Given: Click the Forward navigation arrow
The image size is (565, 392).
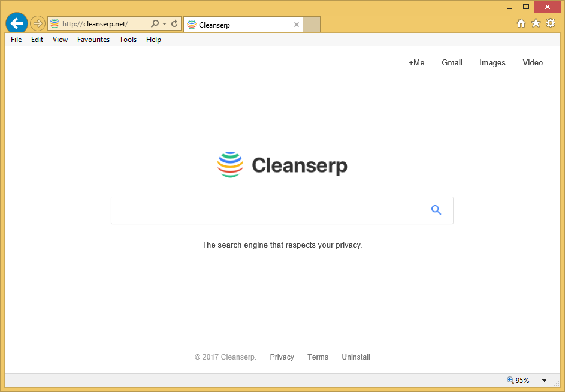Looking at the screenshot, I should (38, 24).
